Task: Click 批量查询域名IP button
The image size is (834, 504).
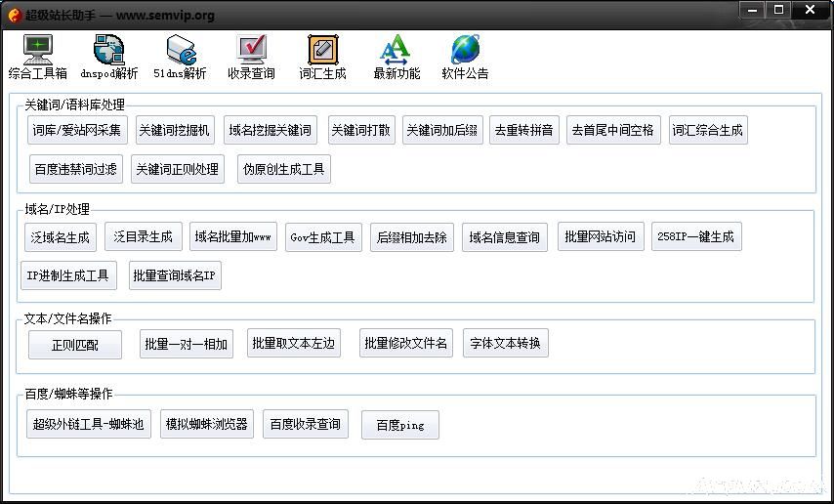Action: (175, 275)
